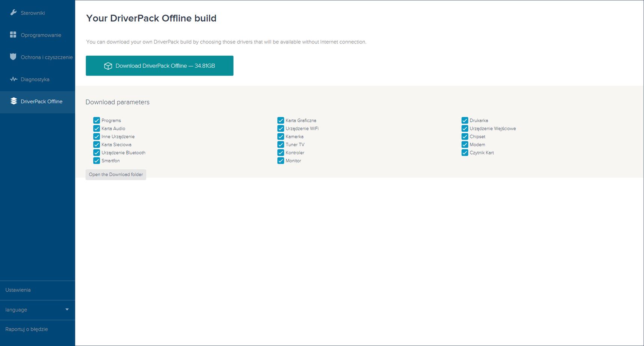Toggle the Tuner TV checkbox
Image resolution: width=644 pixels, height=346 pixels.
point(281,144)
